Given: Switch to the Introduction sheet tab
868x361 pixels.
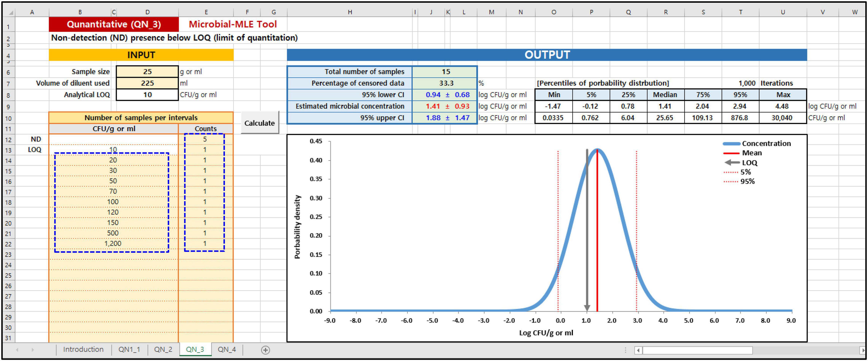Looking at the screenshot, I should tap(83, 350).
